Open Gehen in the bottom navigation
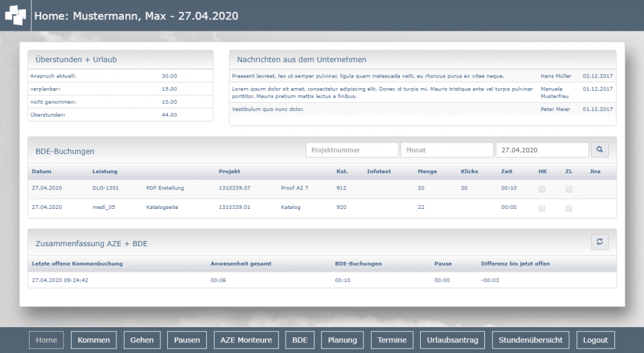The image size is (644, 353). 142,340
